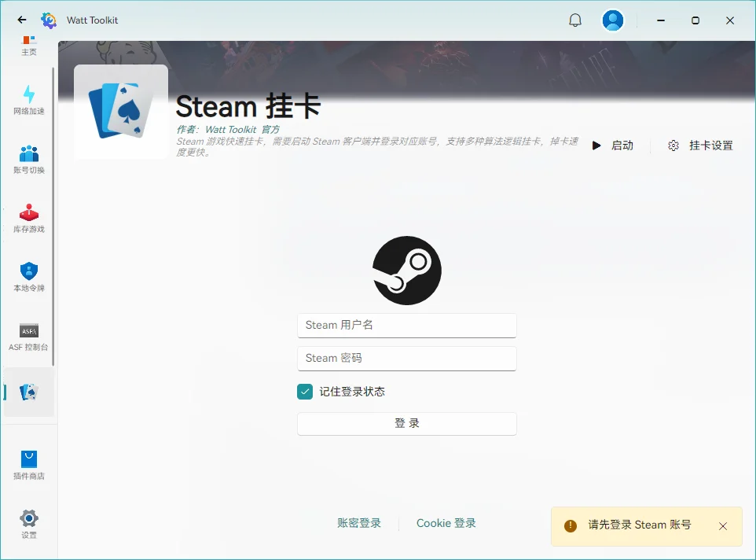
Task: Click the 登录 login button
Action: pos(407,423)
